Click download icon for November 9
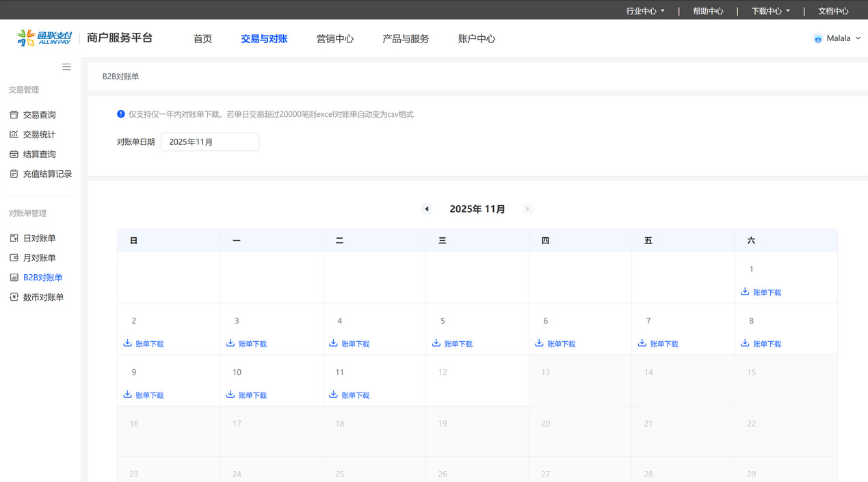 (x=127, y=394)
